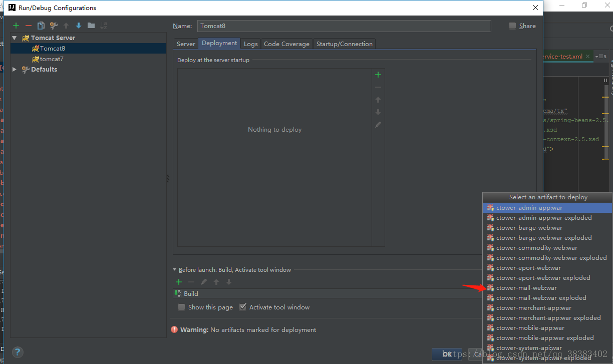Select ctower-mall-web:war exploded artifact

[547, 297]
